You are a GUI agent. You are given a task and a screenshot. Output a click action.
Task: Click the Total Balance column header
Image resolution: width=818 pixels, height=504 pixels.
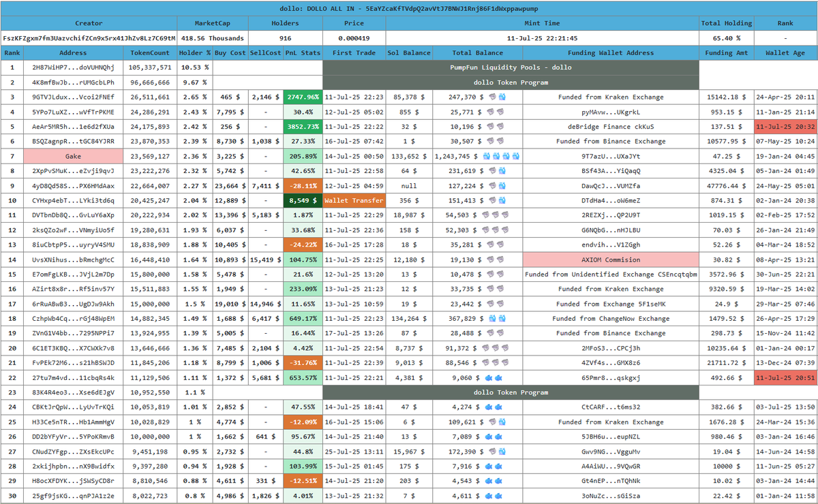pos(478,52)
